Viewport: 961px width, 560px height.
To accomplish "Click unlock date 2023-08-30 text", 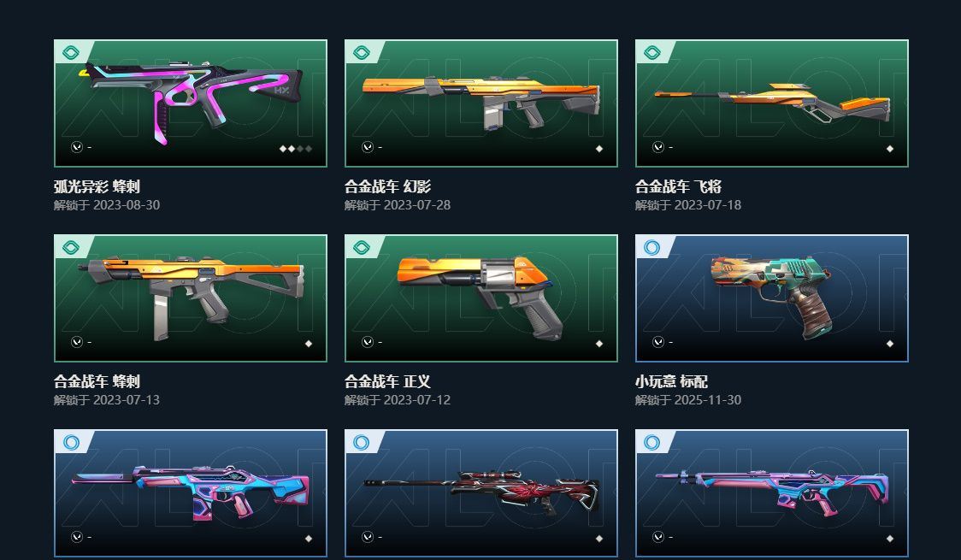I will 127,205.
